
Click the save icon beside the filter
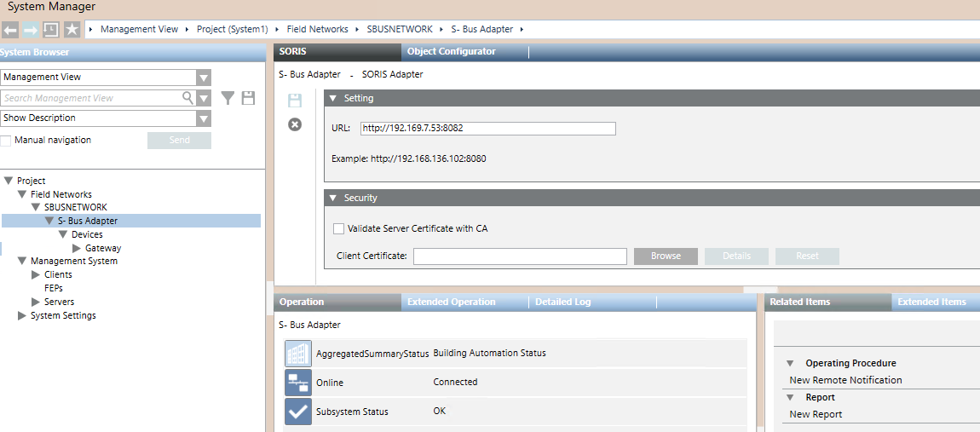248,98
